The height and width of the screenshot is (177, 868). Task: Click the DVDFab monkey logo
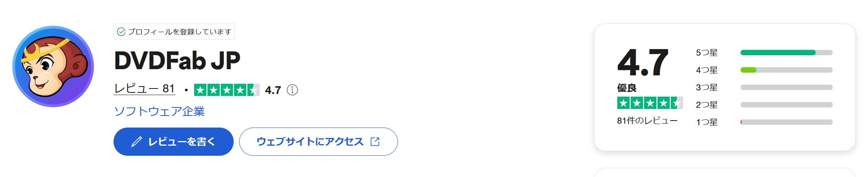pos(53,66)
